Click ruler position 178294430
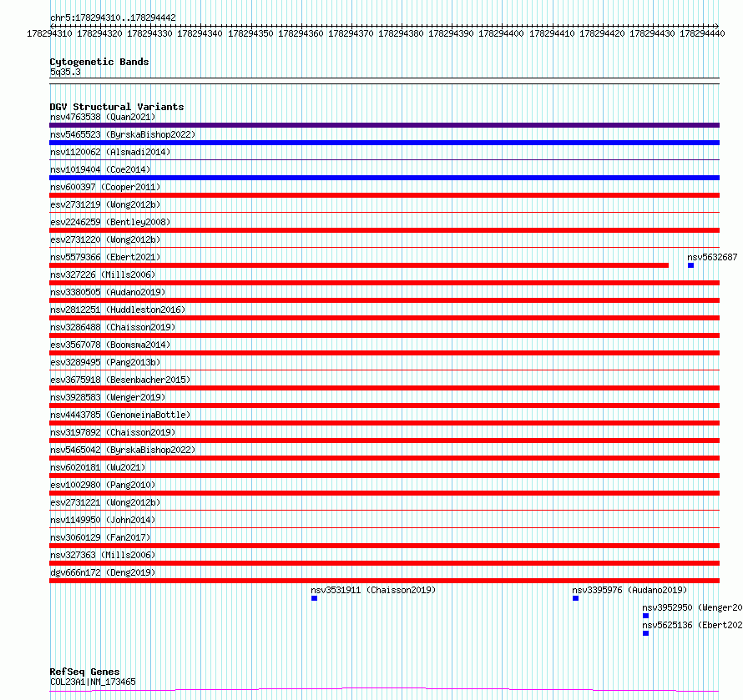The height and width of the screenshot is (700, 743). (652, 33)
